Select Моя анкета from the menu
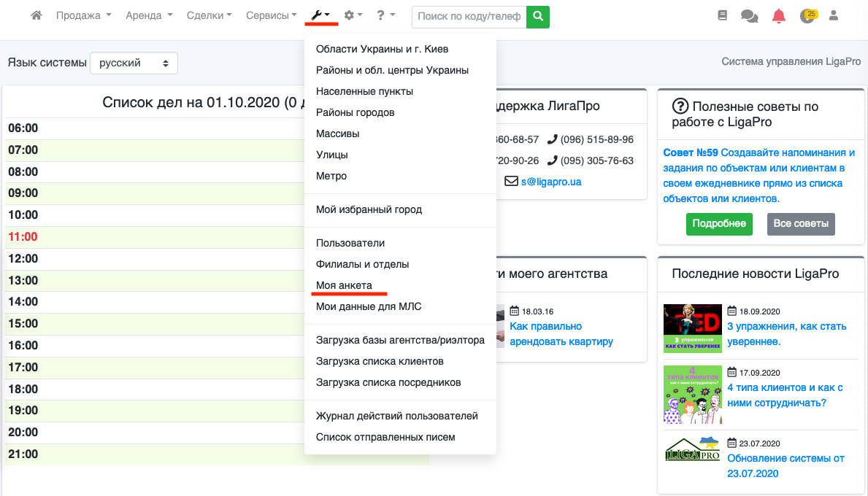Image resolution: width=868 pixels, height=496 pixels. coord(344,285)
